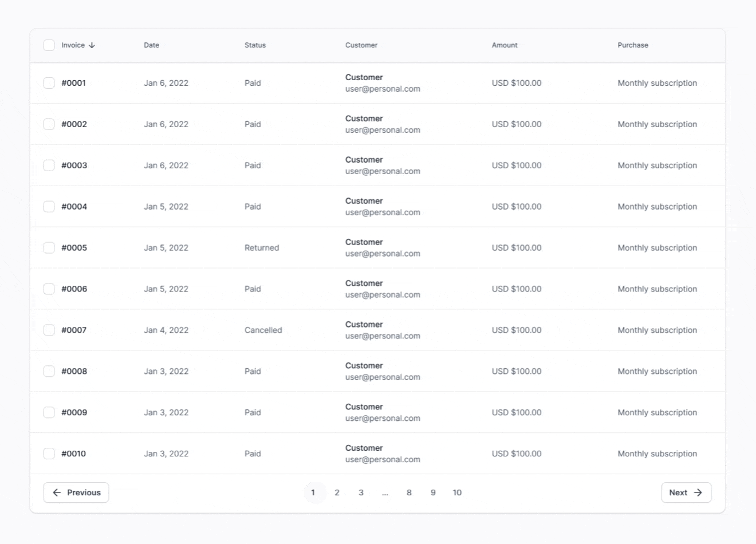Screen dimensions: 756x544
Task: Click the Returned status on invoice #0005
Action: click(262, 248)
